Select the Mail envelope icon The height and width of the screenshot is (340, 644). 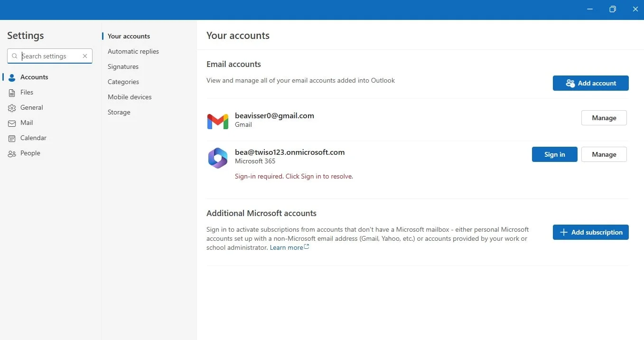click(11, 123)
